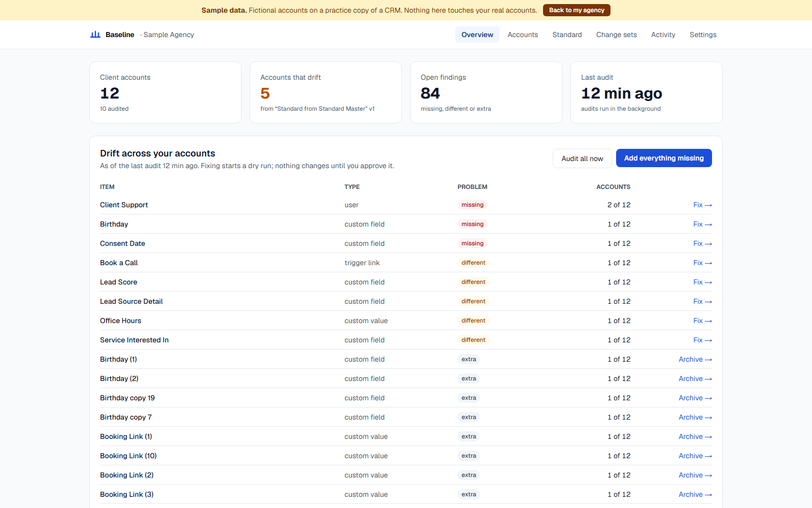Click the Back to my agency button
Screen dimensions: 812x508
(x=577, y=10)
